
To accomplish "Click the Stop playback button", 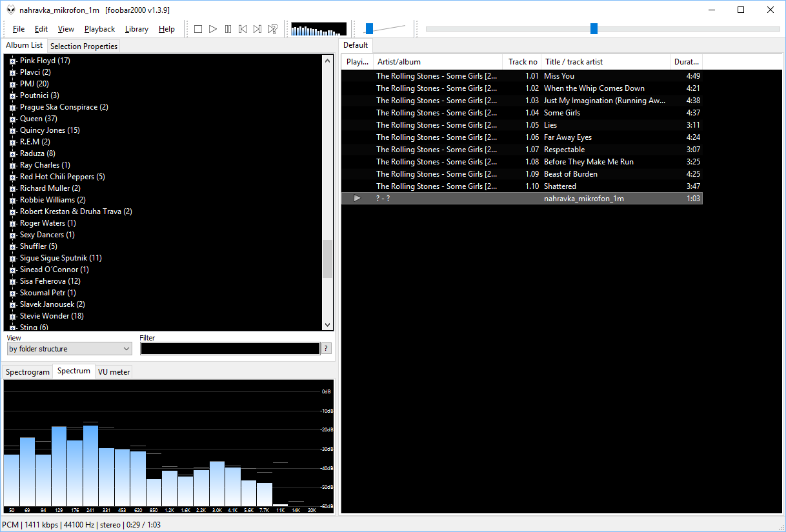I will point(198,29).
